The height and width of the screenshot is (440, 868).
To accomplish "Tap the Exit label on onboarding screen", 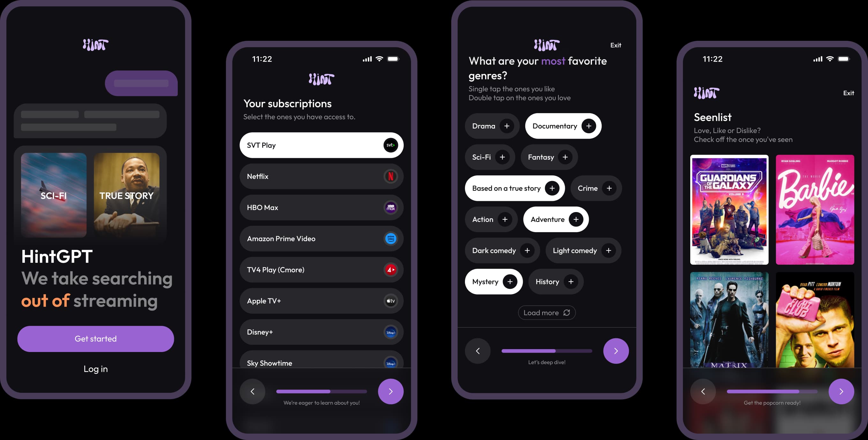I will (616, 45).
